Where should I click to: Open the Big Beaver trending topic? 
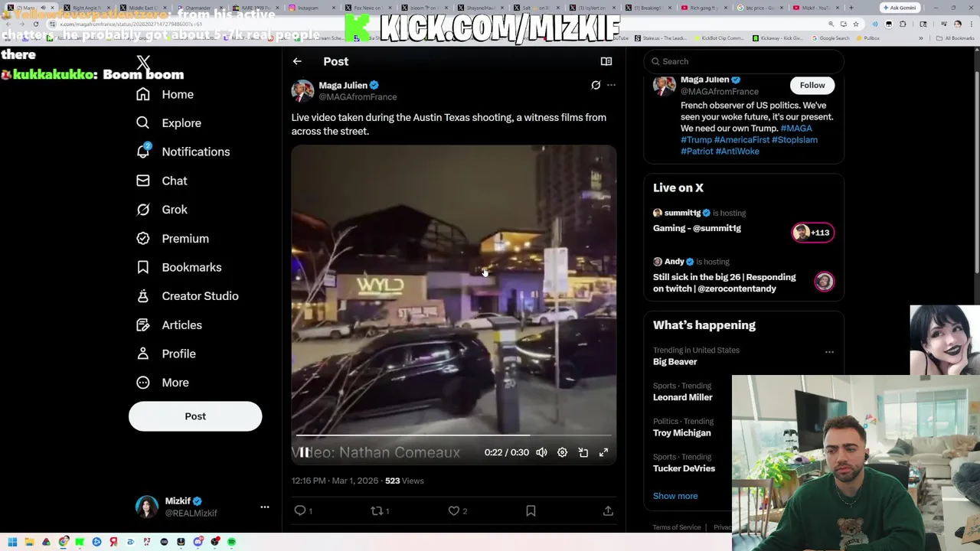pos(675,362)
